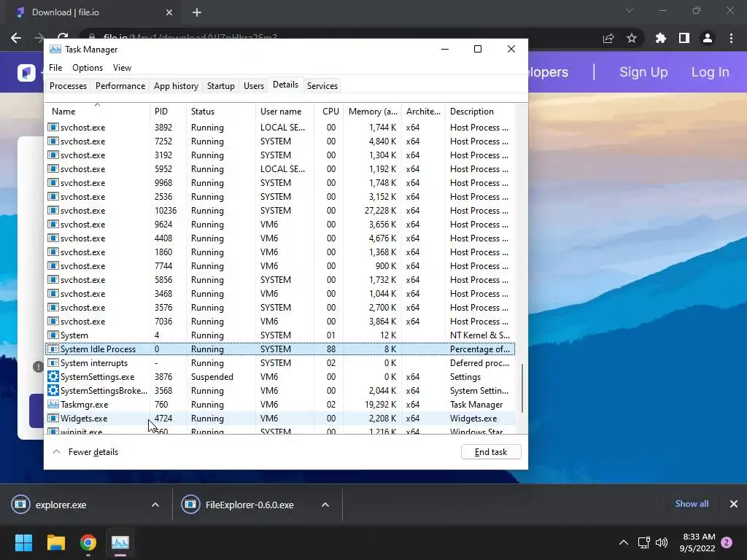This screenshot has height=560, width=747.
Task: Switch to Services tab
Action: 322,86
